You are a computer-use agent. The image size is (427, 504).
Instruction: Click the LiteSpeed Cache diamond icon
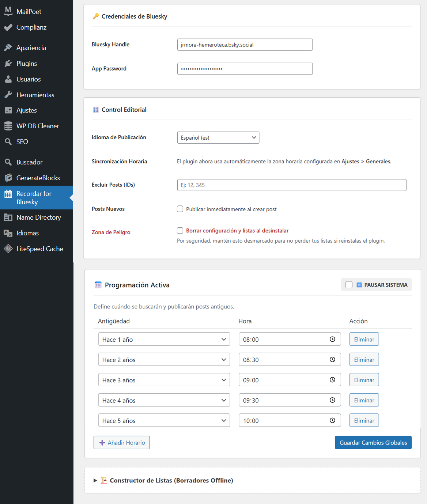[8, 249]
